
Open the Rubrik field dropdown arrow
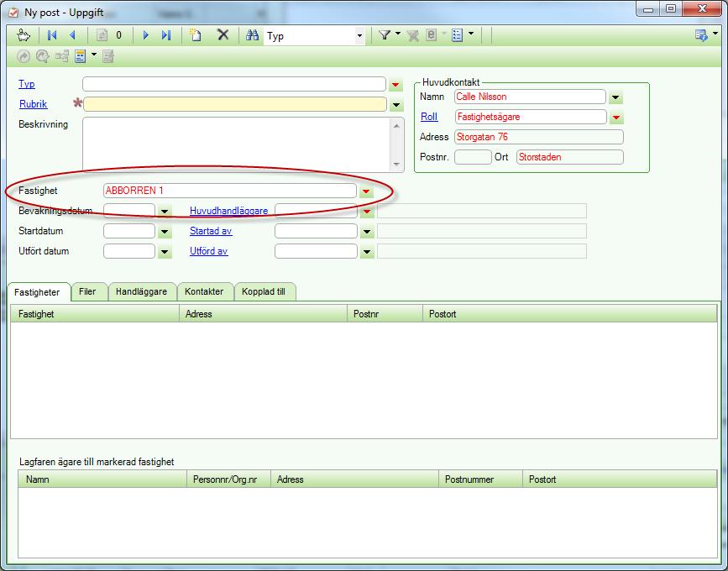(396, 105)
